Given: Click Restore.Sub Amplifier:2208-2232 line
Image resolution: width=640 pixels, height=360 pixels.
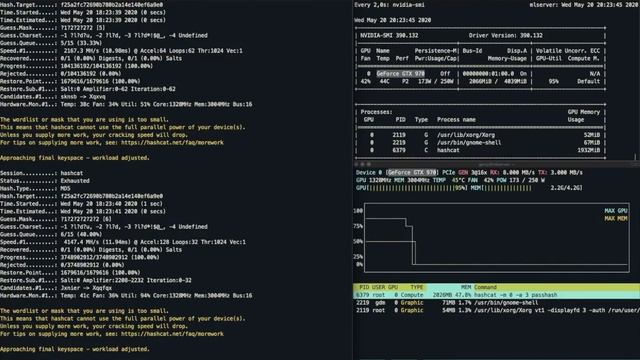Looking at the screenshot, I should pyautogui.click(x=96, y=280).
